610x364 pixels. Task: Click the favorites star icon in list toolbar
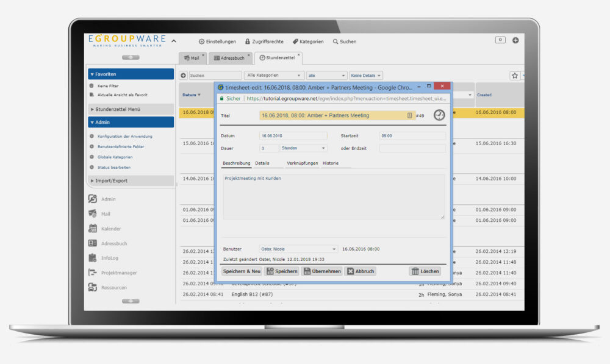point(515,76)
